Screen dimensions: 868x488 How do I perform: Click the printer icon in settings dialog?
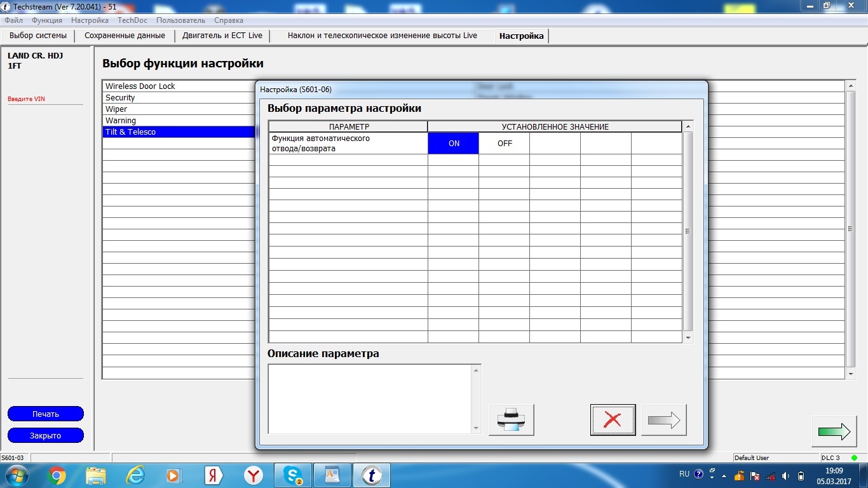point(511,420)
